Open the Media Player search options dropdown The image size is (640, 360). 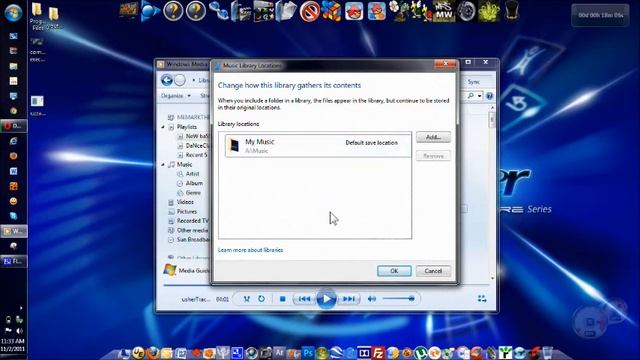point(480,96)
